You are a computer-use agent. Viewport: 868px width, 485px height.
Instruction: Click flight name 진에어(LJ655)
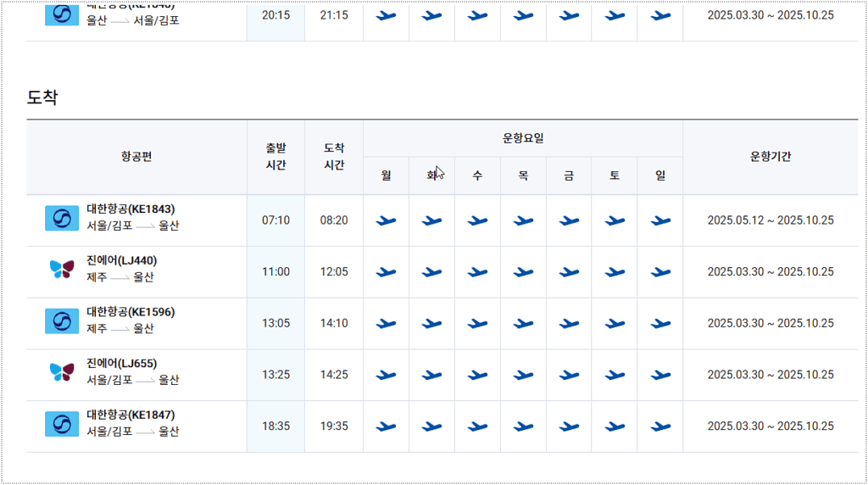[x=122, y=364]
